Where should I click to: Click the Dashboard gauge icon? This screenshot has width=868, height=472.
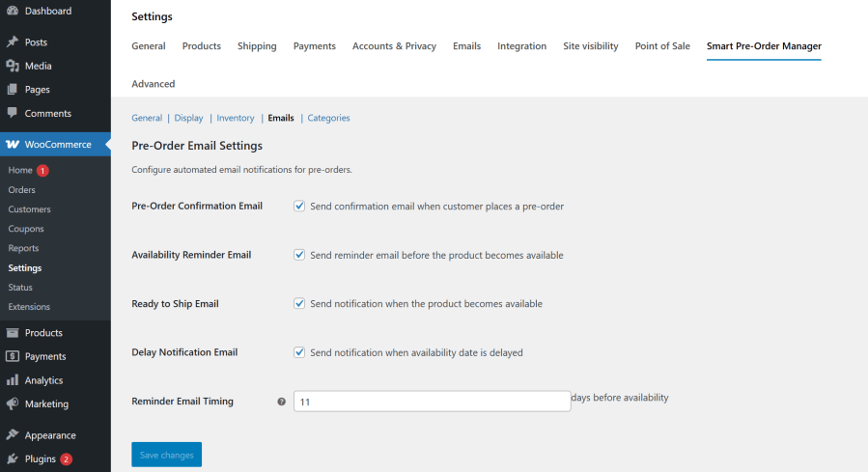pos(13,11)
